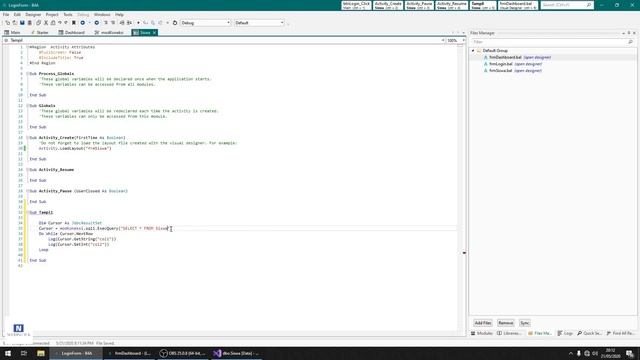Click the Navigate Backwards blue circle icon
640x360 pixels.
pyautogui.click(x=82, y=23)
